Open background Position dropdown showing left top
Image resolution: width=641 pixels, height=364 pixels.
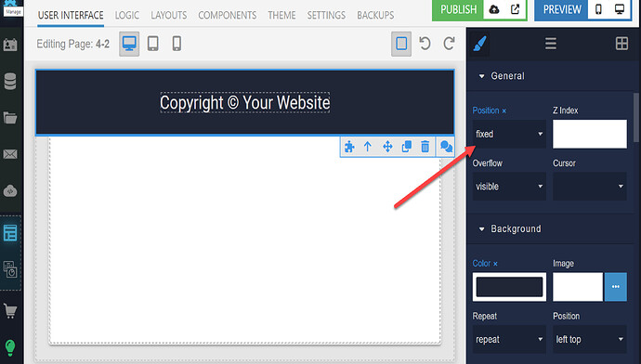pos(590,340)
